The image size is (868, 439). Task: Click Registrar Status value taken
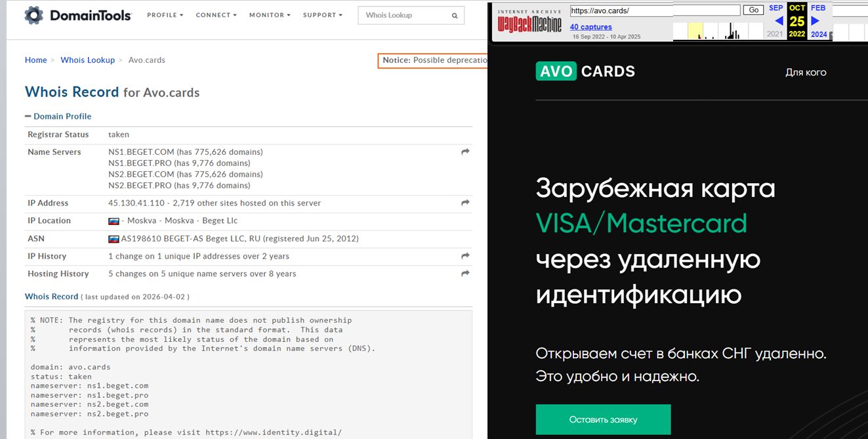click(x=119, y=135)
